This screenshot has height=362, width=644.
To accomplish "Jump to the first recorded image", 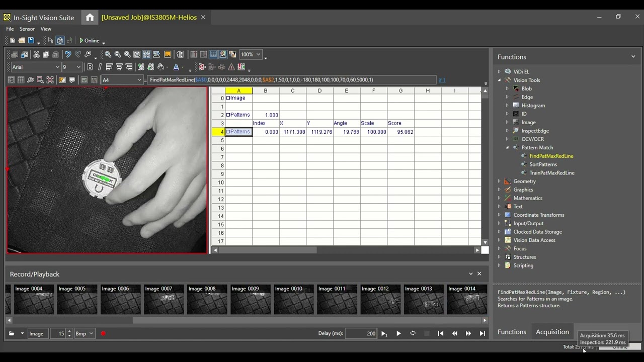I will [x=441, y=333].
